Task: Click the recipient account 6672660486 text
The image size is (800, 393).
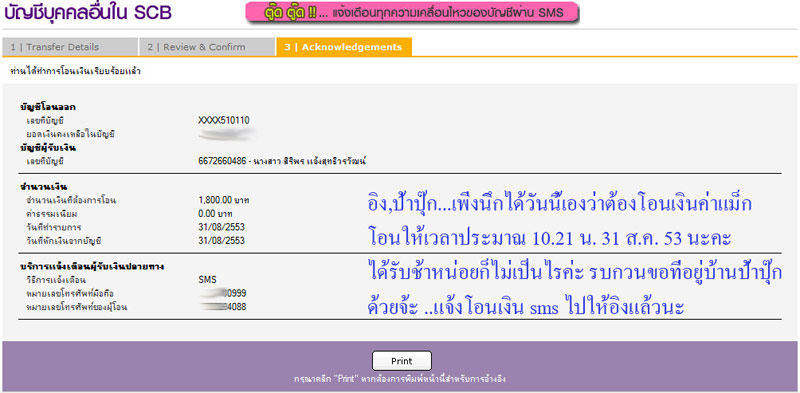Action: 282,161
